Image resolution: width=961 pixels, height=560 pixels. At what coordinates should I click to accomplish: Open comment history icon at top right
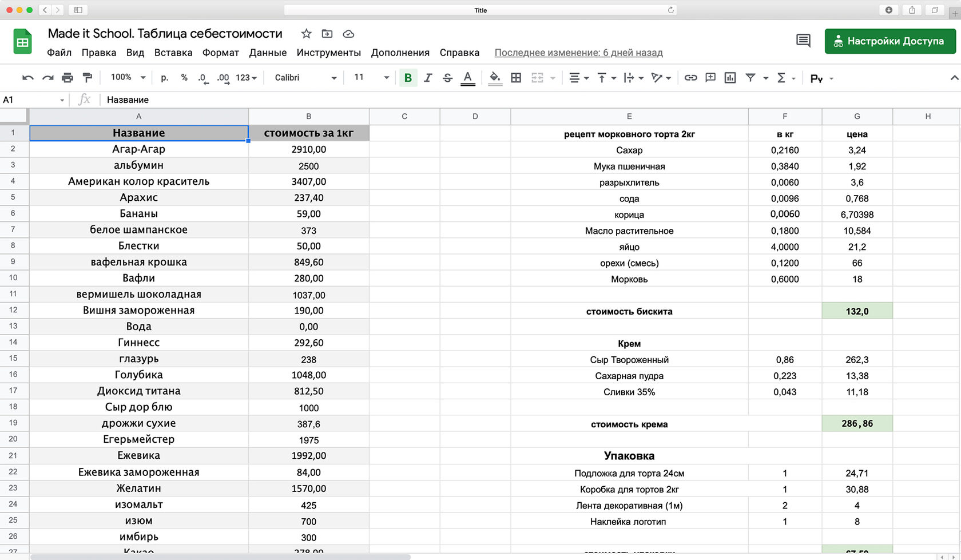click(803, 41)
